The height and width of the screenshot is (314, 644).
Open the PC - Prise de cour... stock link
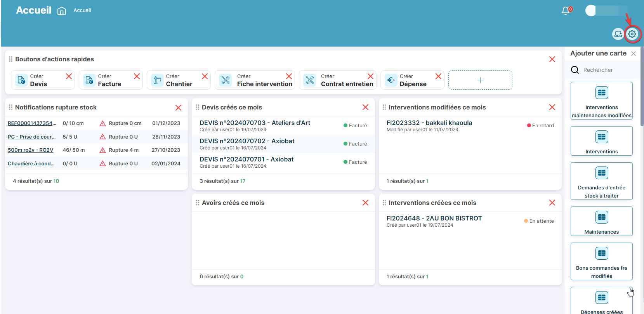31,137
